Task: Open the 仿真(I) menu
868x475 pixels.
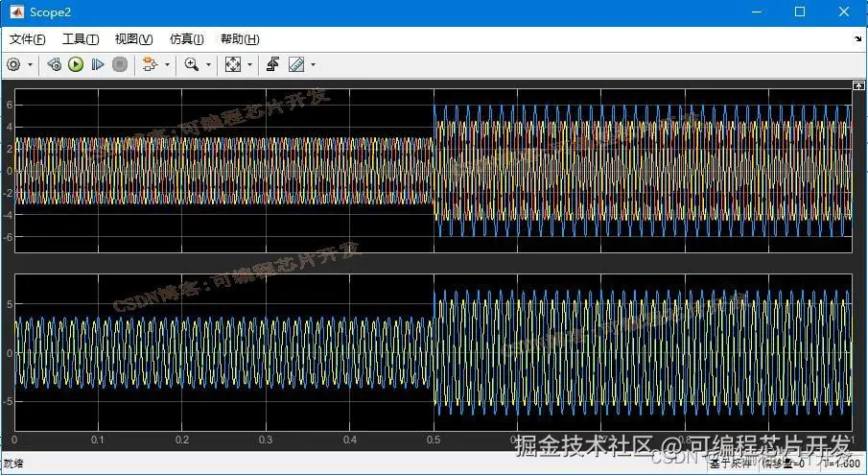Action: tap(187, 39)
